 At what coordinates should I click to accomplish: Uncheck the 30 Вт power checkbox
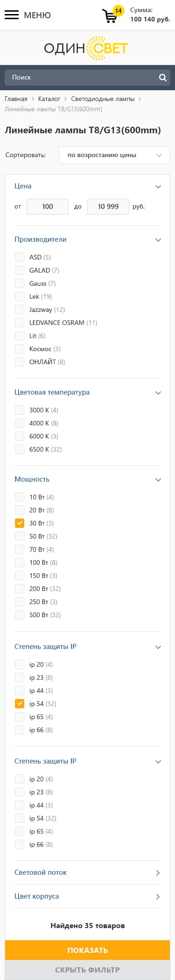20,523
